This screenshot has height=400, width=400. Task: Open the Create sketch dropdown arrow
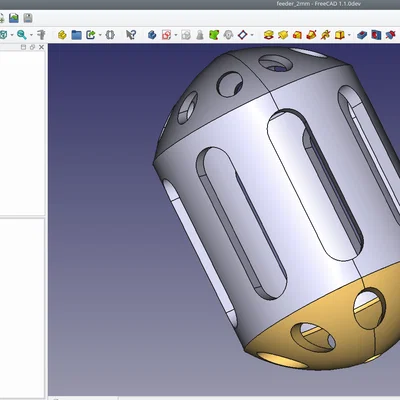176,35
